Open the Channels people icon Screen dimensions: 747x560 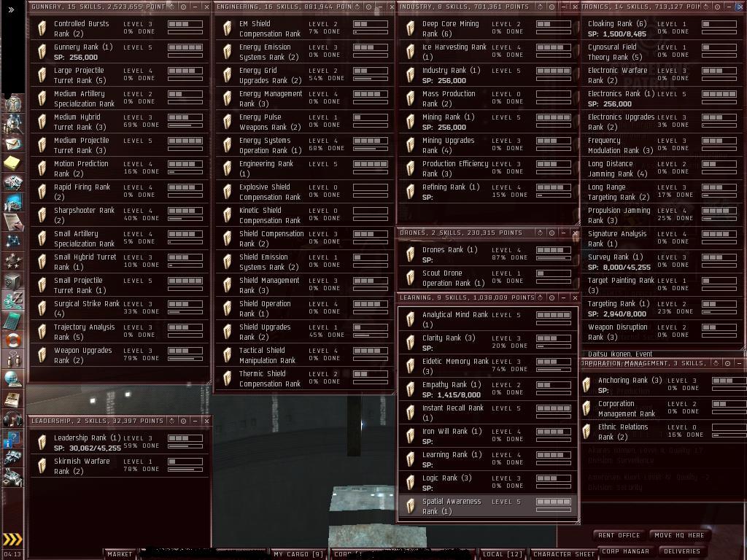coord(13,359)
